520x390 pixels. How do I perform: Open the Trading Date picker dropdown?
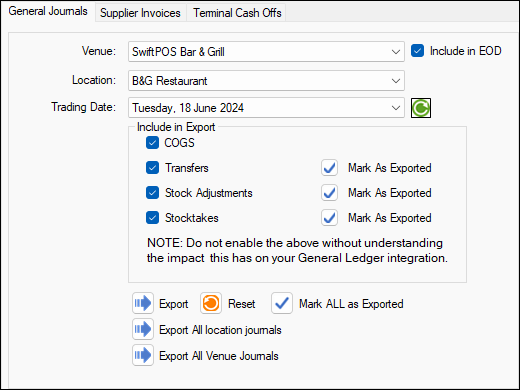[396, 108]
